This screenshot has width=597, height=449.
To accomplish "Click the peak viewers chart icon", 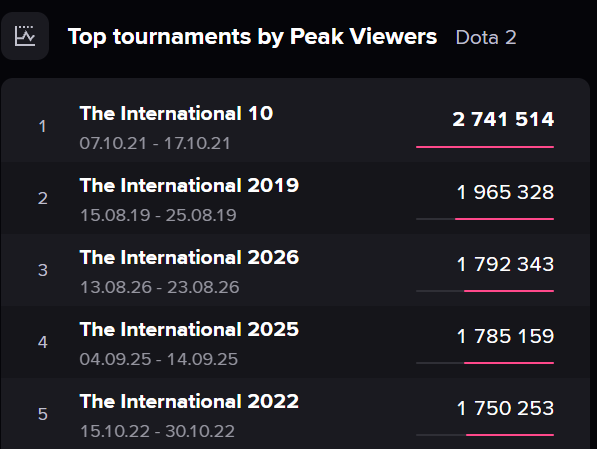I will [25, 36].
